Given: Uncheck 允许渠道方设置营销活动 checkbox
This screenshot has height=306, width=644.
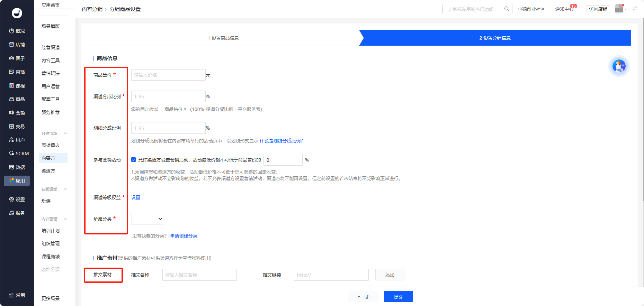Looking at the screenshot, I should click(133, 160).
